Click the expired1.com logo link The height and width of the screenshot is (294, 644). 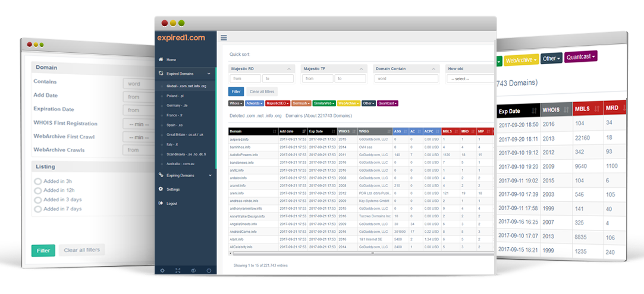tap(181, 38)
